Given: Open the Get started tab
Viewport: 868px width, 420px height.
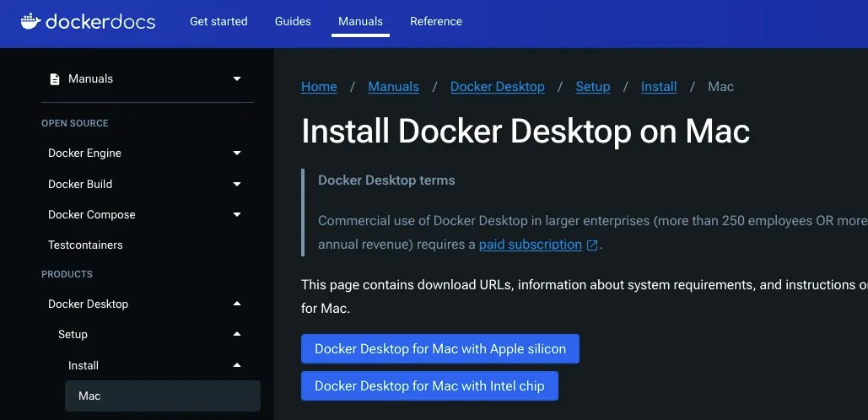Looking at the screenshot, I should (x=218, y=21).
